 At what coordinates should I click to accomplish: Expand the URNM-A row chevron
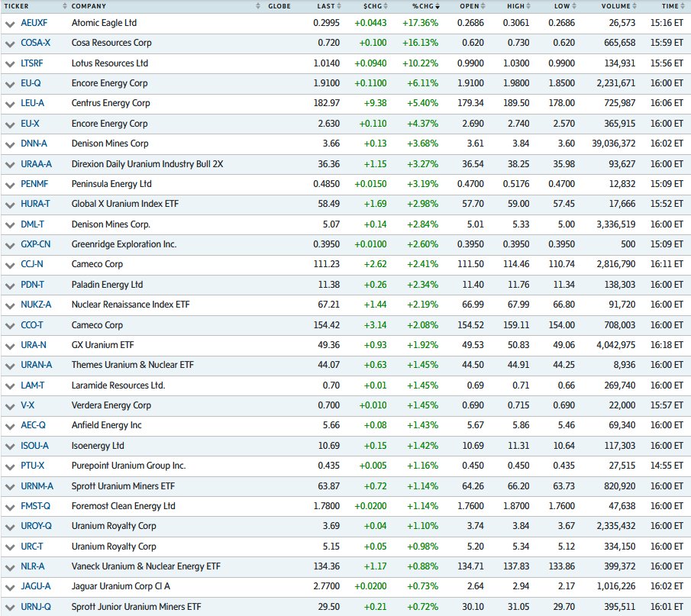pyautogui.click(x=10, y=487)
